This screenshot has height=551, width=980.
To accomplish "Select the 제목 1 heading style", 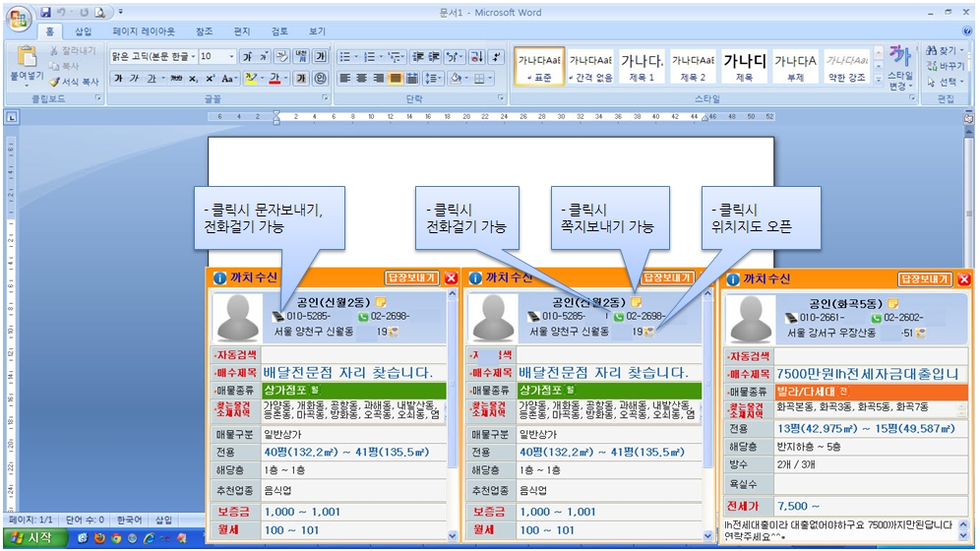I will tap(643, 66).
